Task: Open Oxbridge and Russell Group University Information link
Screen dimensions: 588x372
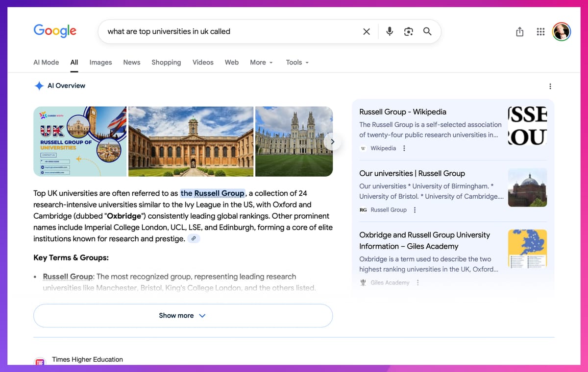Action: click(424, 240)
